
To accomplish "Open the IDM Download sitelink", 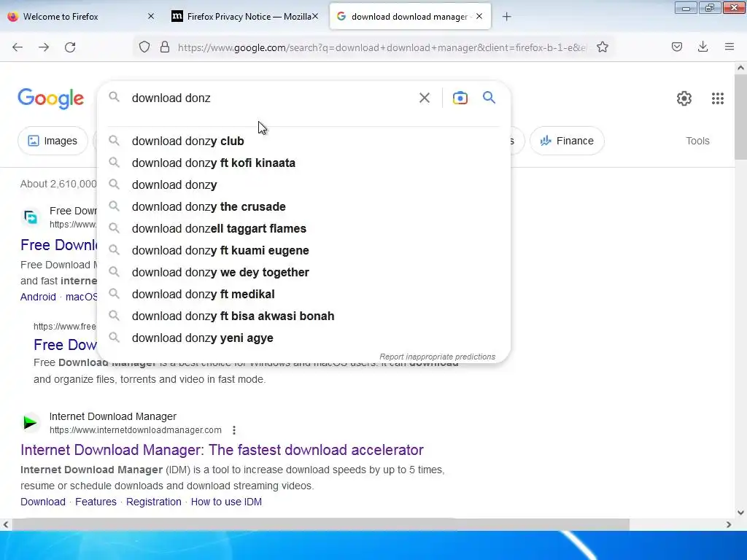I will 43,502.
